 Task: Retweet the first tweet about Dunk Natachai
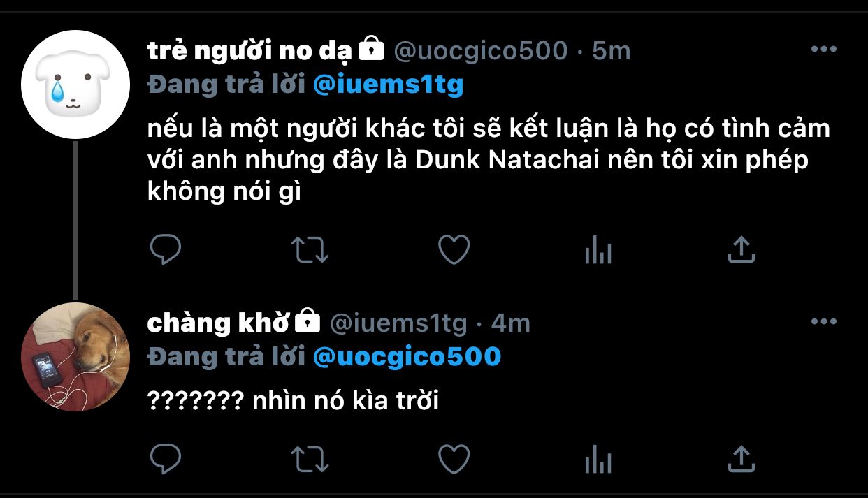click(310, 249)
